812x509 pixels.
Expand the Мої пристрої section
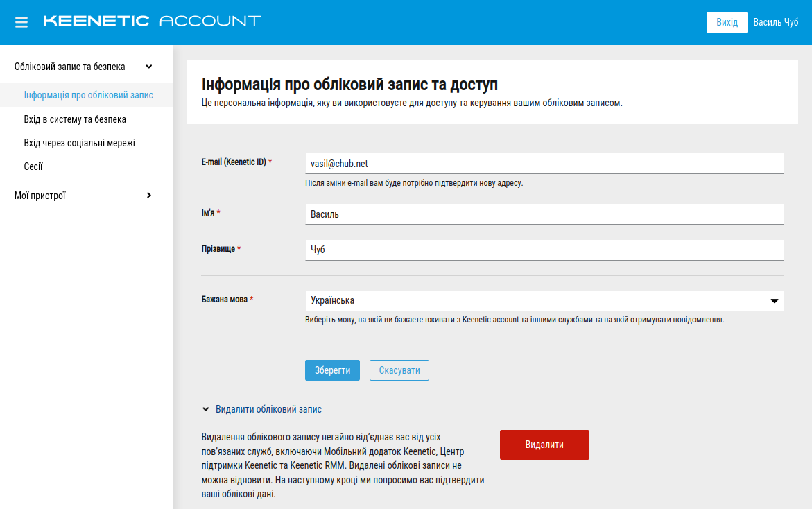click(x=148, y=196)
